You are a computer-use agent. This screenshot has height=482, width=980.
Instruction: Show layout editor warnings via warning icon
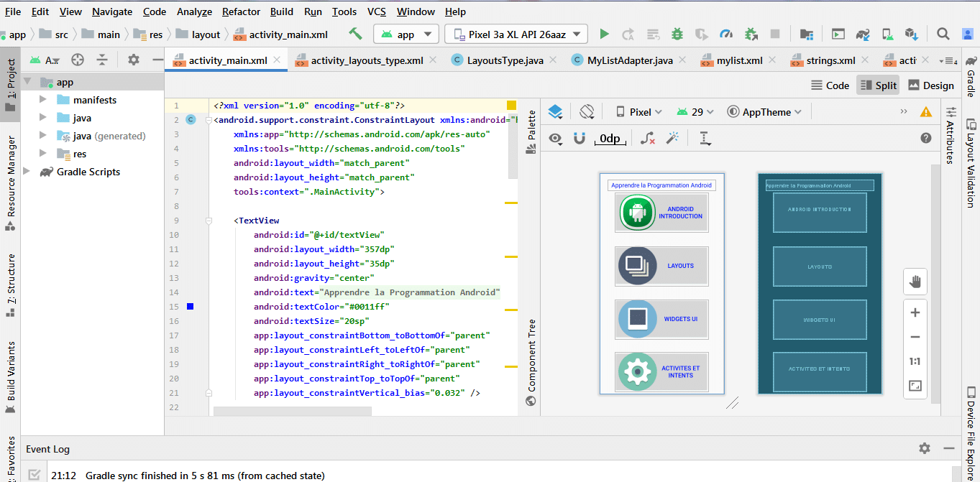926,111
